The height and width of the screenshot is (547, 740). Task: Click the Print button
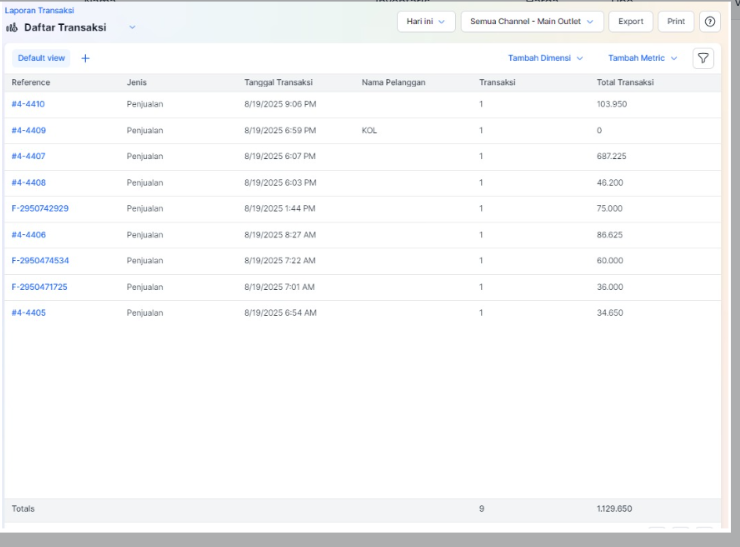(676, 22)
